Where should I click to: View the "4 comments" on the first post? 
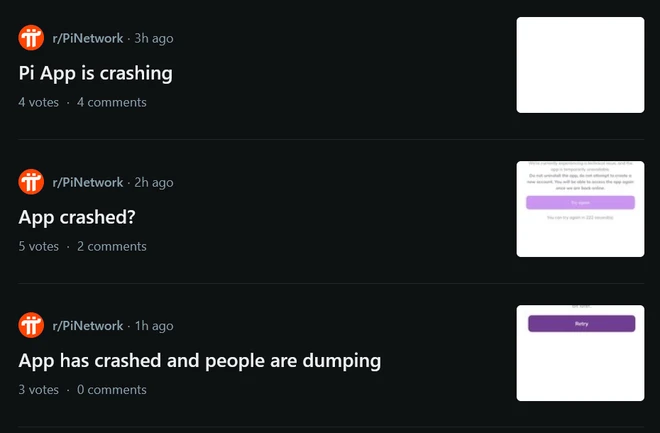[x=112, y=102]
